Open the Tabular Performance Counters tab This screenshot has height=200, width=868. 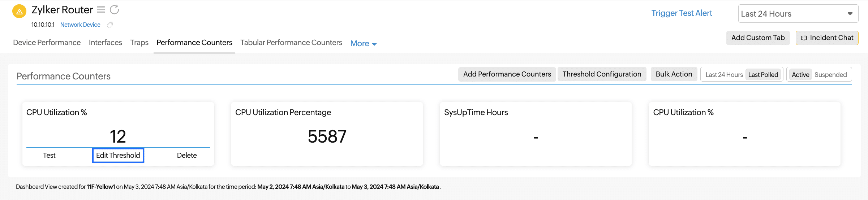291,43
